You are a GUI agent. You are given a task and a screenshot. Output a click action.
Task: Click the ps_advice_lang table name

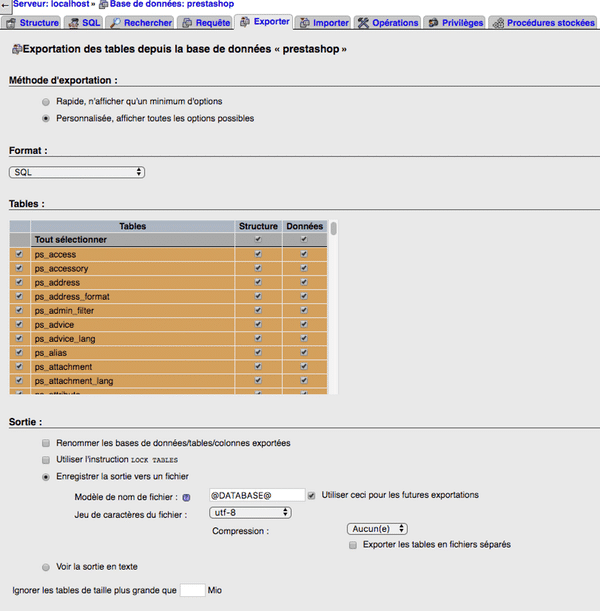point(65,339)
